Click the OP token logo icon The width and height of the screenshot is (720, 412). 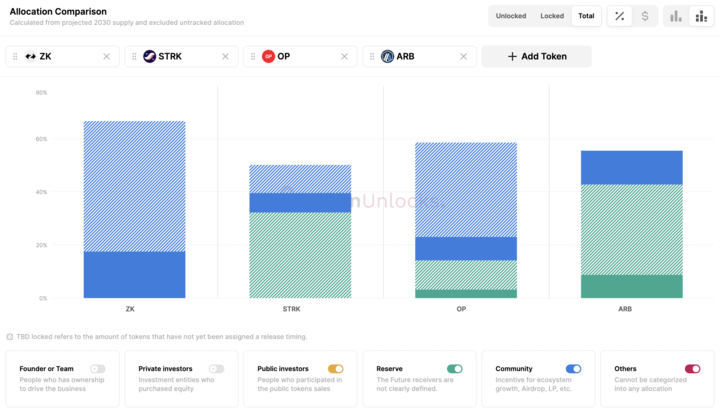tap(268, 56)
